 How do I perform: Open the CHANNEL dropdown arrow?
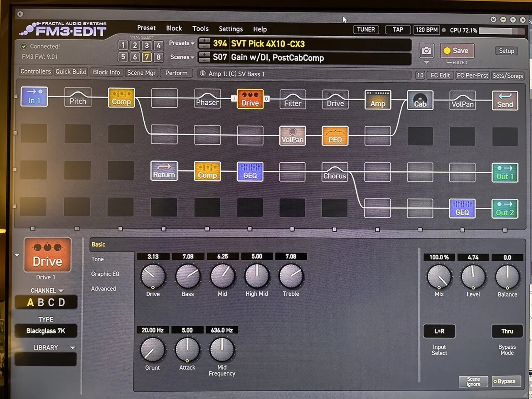coord(61,291)
